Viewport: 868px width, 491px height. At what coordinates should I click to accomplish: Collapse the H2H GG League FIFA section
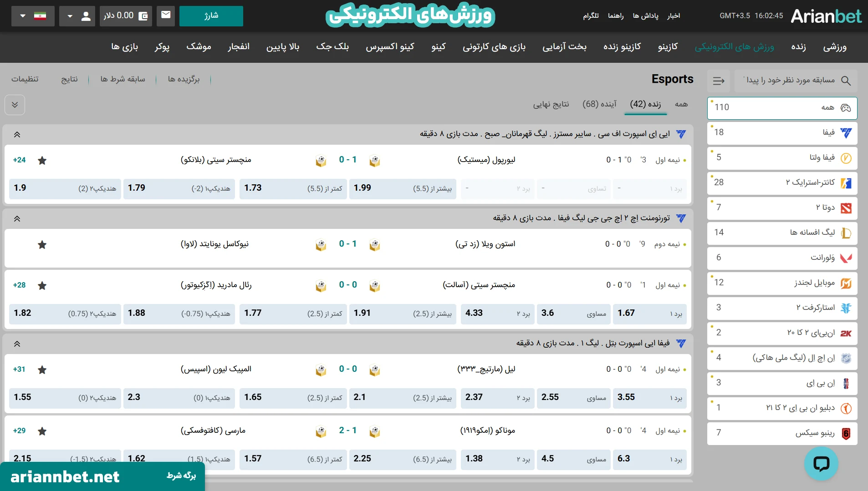(17, 218)
